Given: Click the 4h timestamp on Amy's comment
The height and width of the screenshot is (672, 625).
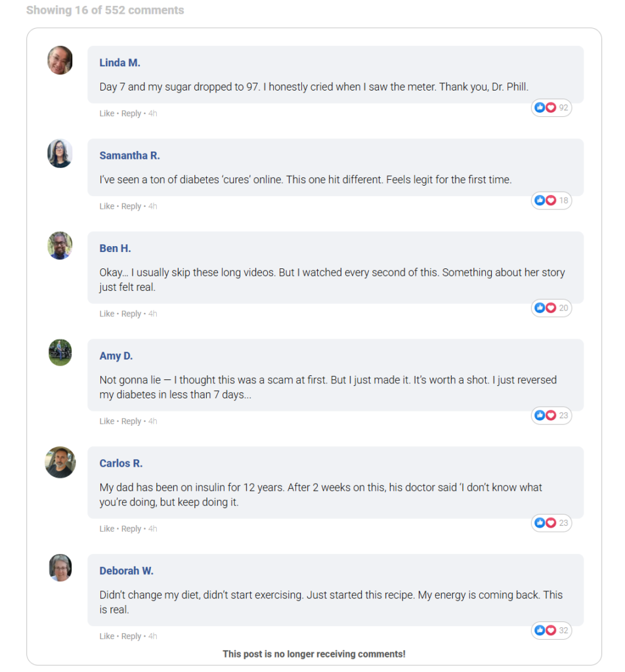Looking at the screenshot, I should 152,421.
